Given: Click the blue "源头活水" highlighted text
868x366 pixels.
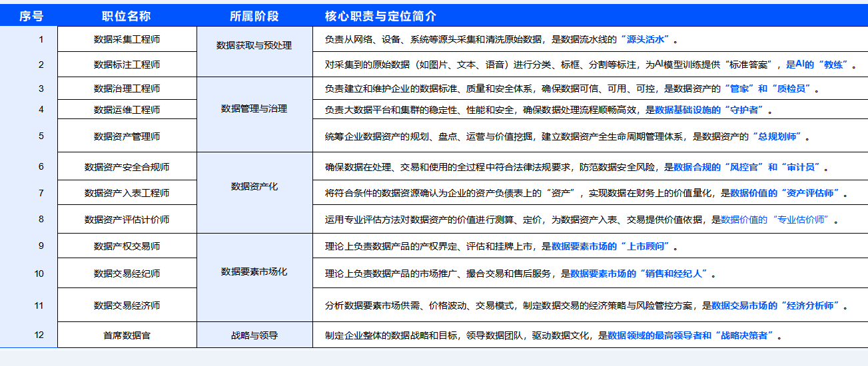Looking at the screenshot, I should 648,39.
